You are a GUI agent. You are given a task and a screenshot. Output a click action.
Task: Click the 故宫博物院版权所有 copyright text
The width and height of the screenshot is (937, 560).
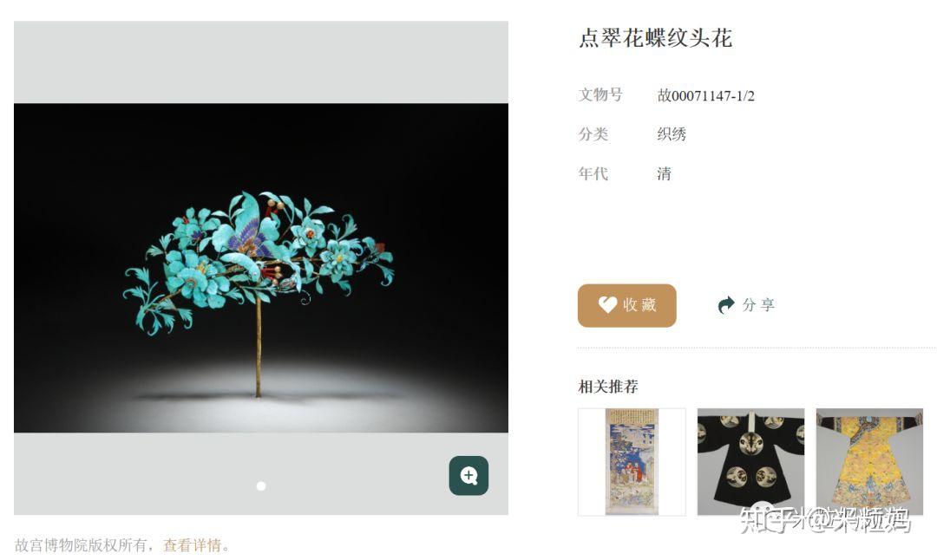coord(80,545)
